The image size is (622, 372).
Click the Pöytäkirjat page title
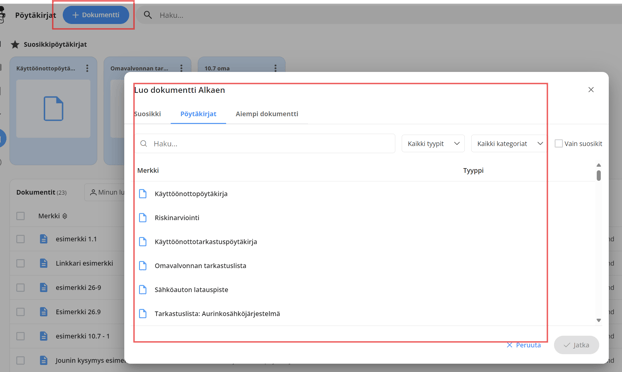click(x=35, y=15)
